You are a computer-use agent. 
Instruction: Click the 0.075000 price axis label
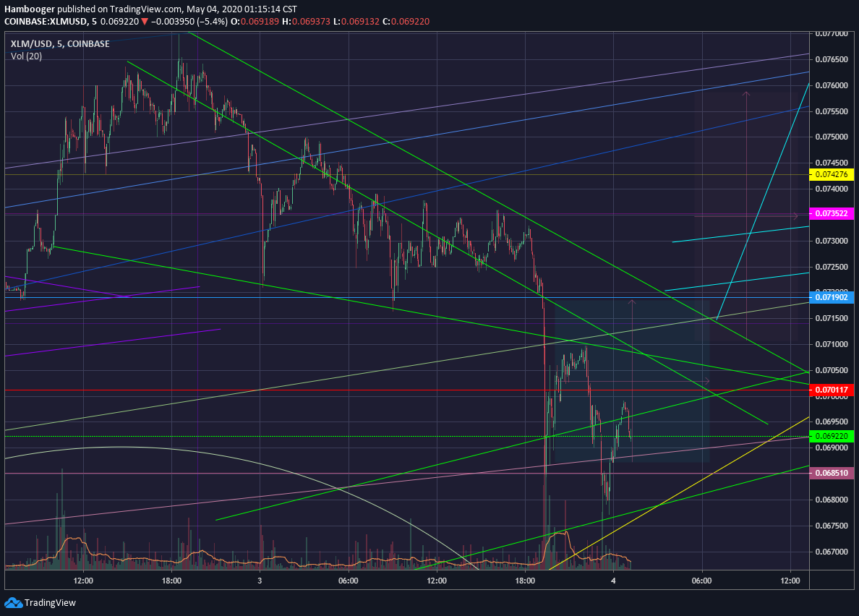(831, 137)
